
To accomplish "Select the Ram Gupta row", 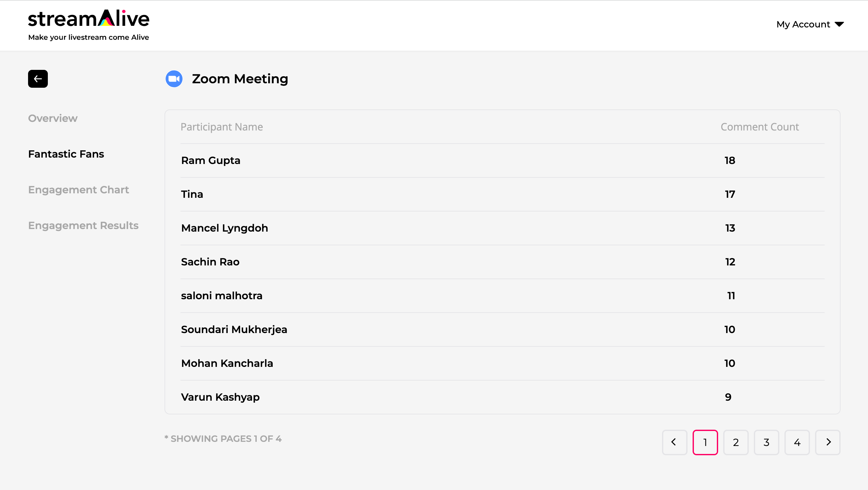I will point(503,160).
